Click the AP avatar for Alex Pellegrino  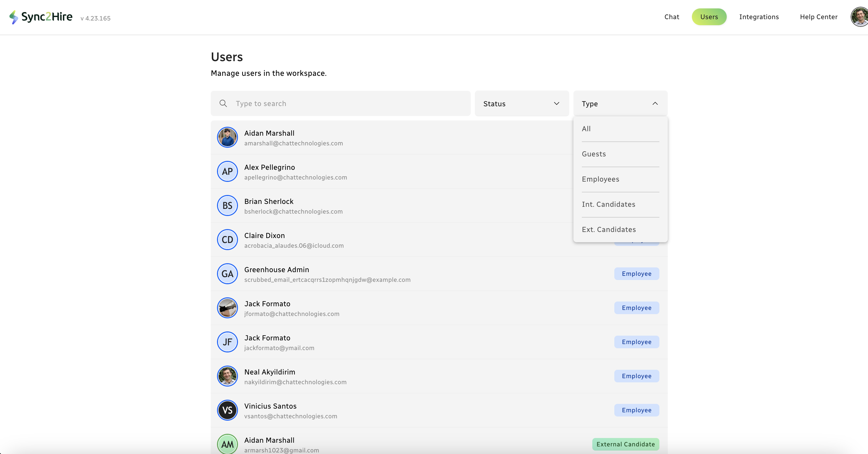227,171
